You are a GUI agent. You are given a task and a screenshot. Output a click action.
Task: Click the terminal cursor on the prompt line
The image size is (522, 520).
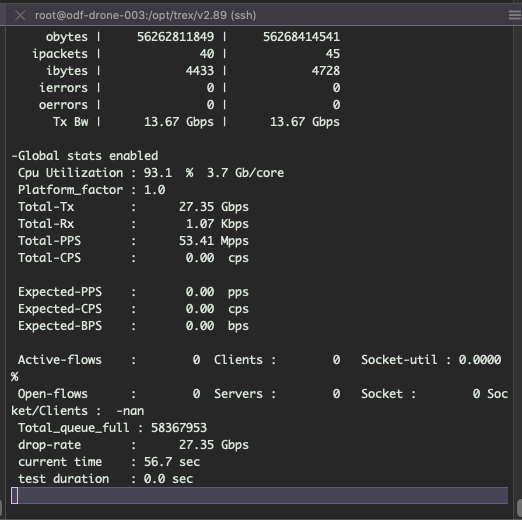pos(15,496)
